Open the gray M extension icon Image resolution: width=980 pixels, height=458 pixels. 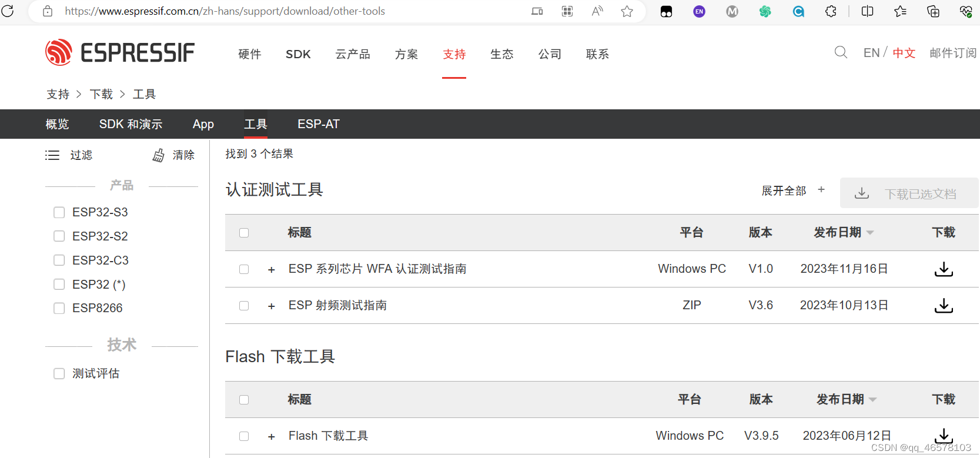point(732,11)
